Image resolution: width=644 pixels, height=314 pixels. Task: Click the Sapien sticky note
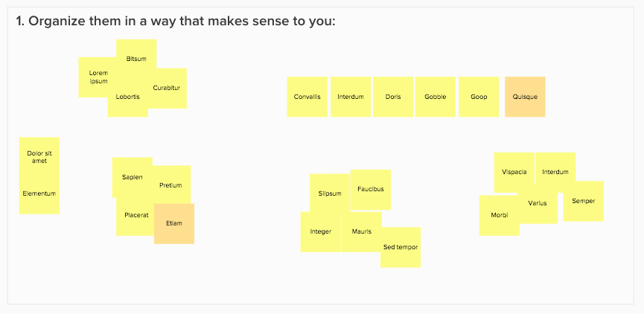pyautogui.click(x=133, y=177)
